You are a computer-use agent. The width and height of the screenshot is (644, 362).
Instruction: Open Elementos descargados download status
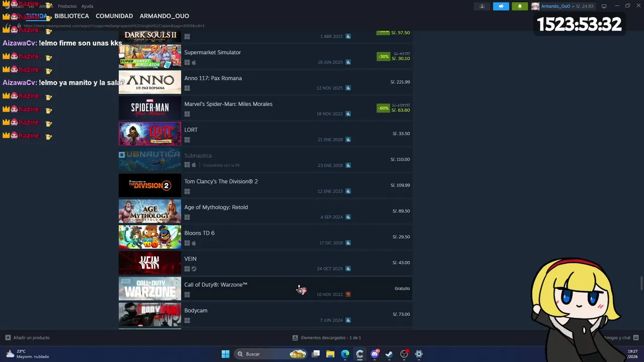[x=327, y=338]
